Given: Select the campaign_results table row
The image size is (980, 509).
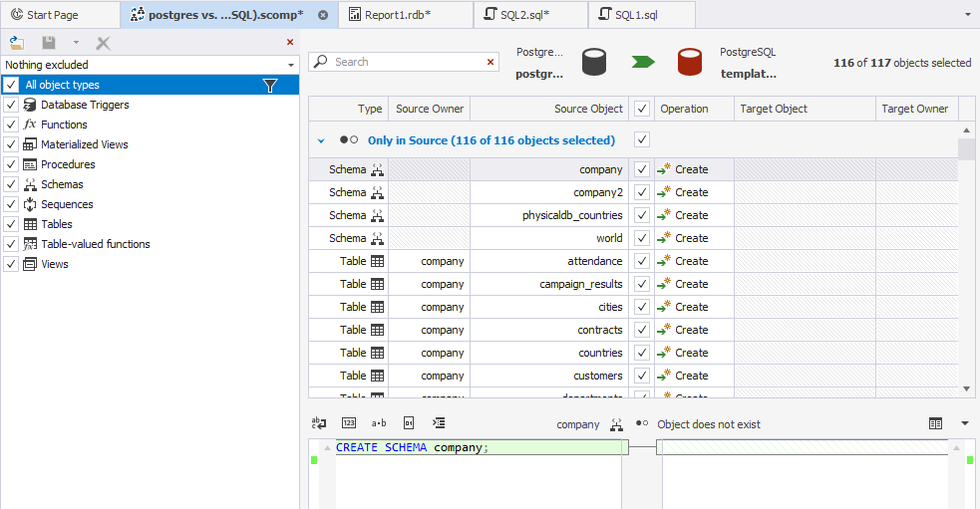Looking at the screenshot, I should tap(633, 284).
